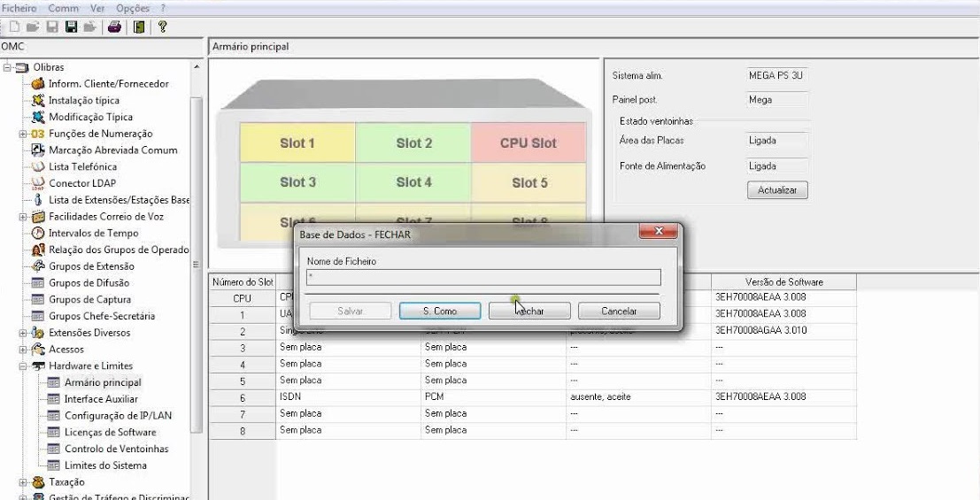Select the green Slot 2 in cabinet
This screenshot has width=980, height=500.
pos(413,142)
